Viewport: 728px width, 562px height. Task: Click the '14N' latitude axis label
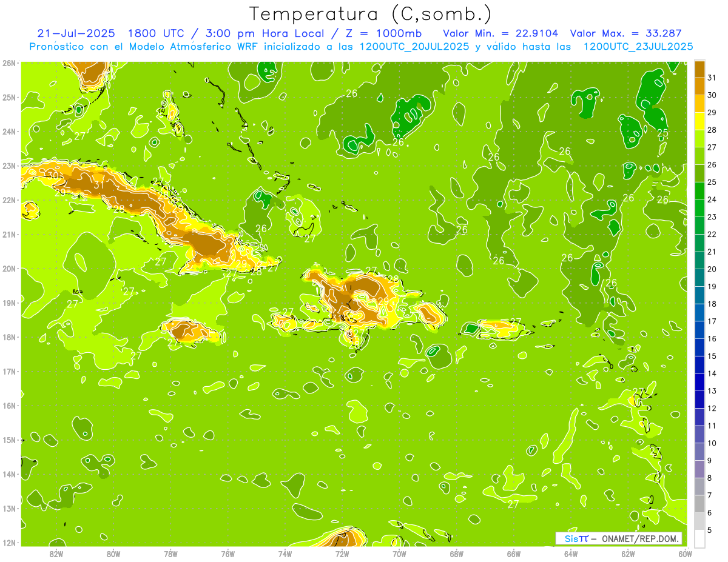(x=8, y=474)
